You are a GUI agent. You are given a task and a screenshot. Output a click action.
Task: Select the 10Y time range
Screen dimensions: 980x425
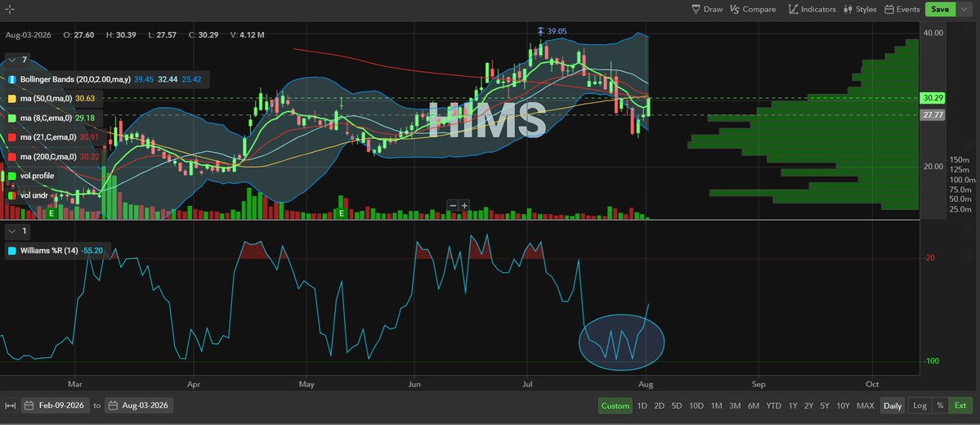pyautogui.click(x=844, y=406)
